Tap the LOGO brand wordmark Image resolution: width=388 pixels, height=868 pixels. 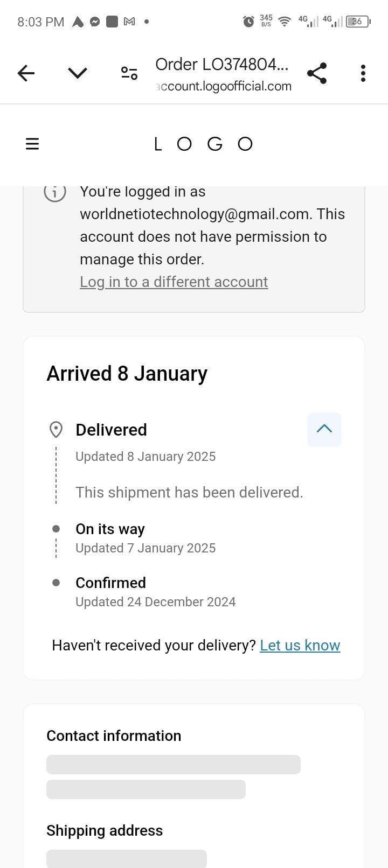pos(203,144)
